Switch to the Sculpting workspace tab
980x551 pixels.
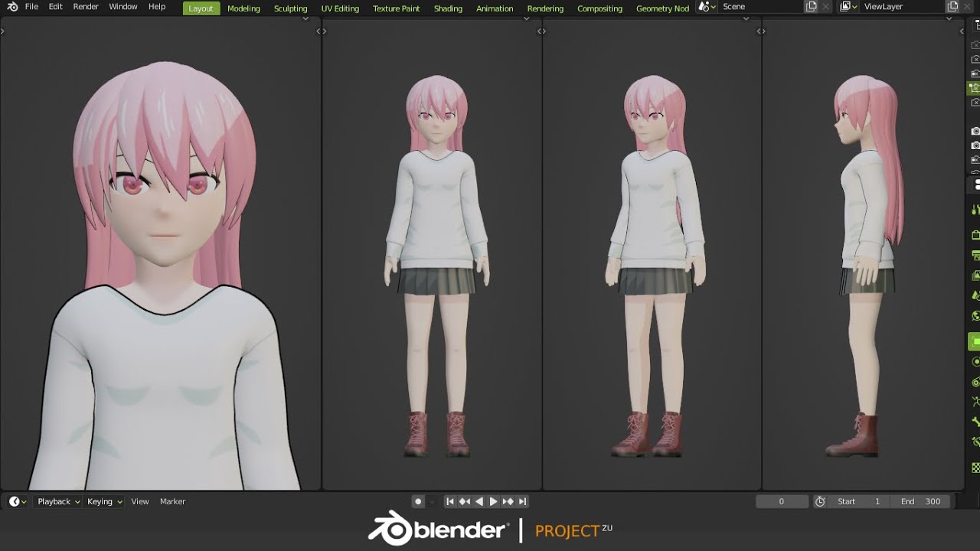click(x=290, y=8)
